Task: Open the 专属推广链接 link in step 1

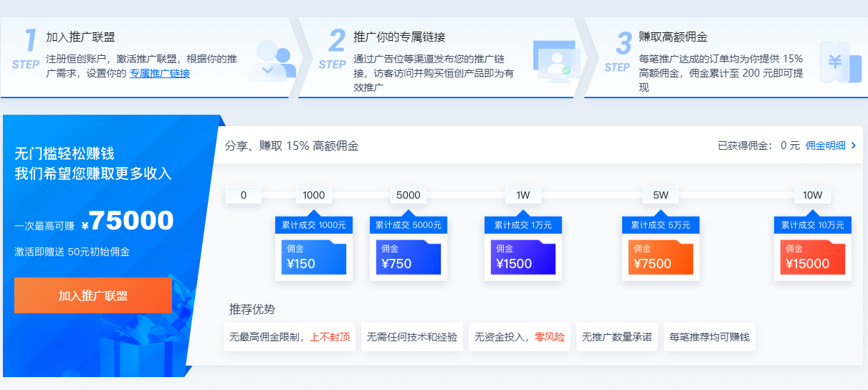Action: pos(159,73)
